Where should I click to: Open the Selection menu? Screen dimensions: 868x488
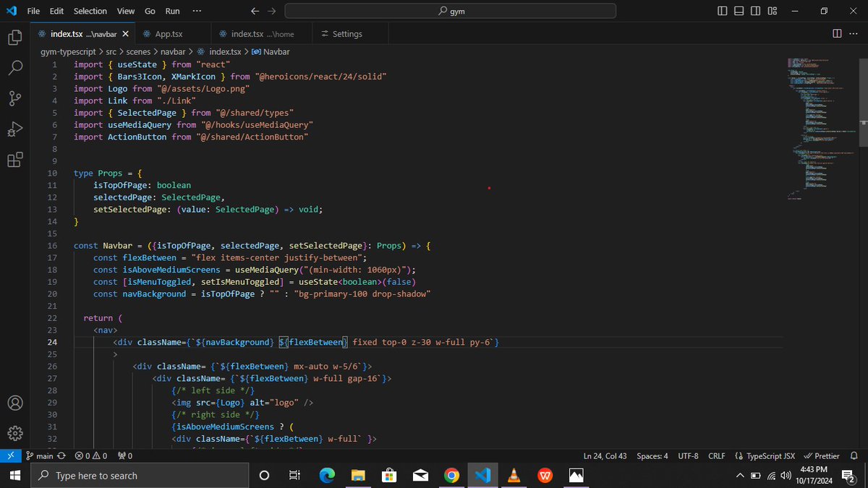coord(90,12)
